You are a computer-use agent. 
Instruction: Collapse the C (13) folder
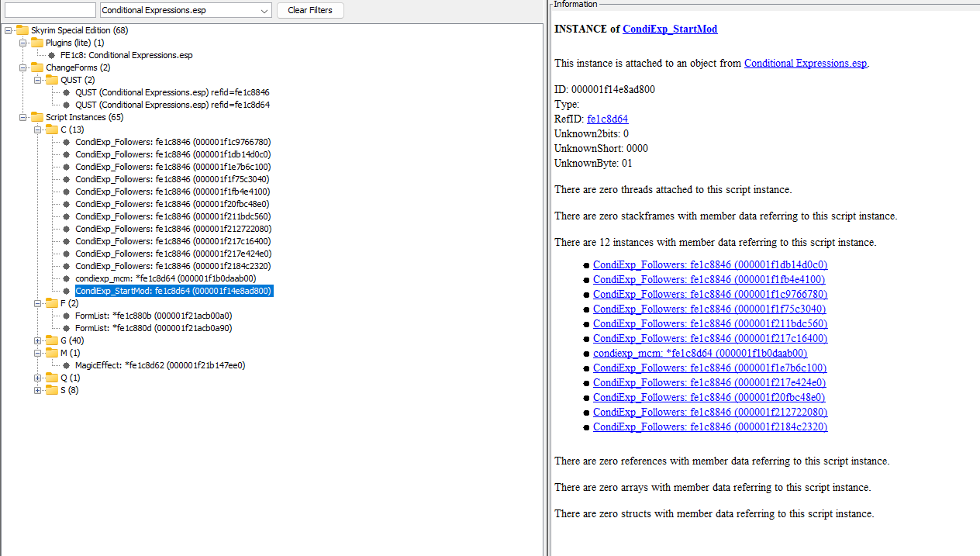[38, 130]
